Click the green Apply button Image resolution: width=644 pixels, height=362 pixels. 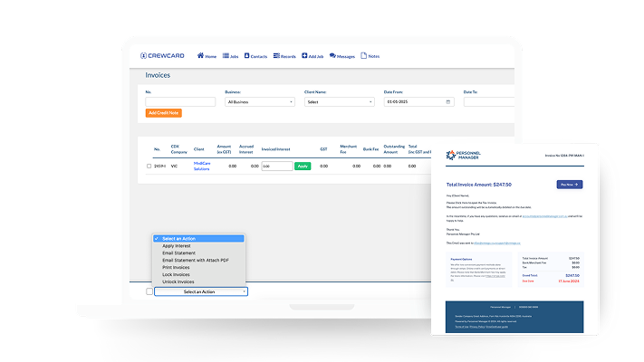[303, 166]
